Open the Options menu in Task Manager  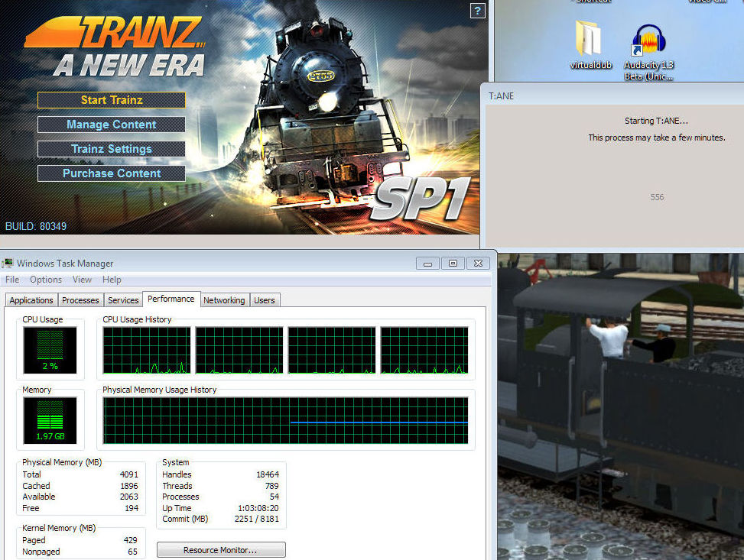(46, 280)
